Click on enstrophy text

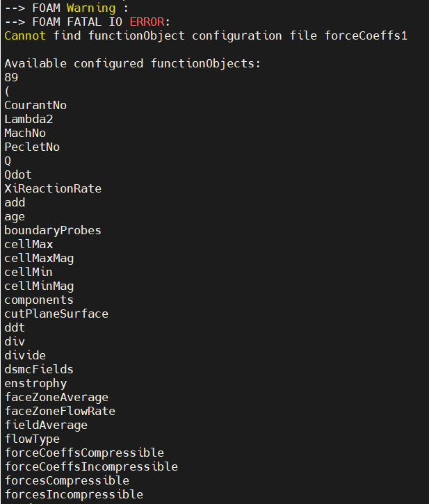pyautogui.click(x=35, y=384)
